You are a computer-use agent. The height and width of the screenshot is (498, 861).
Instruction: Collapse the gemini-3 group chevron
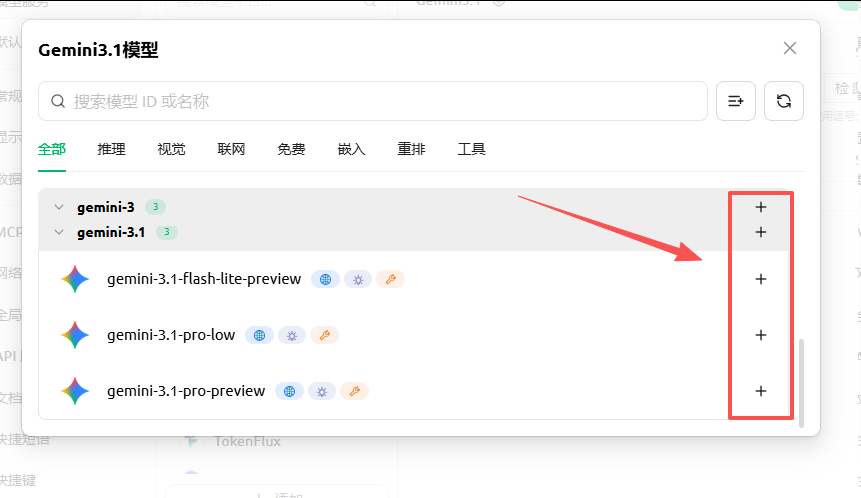coord(59,207)
